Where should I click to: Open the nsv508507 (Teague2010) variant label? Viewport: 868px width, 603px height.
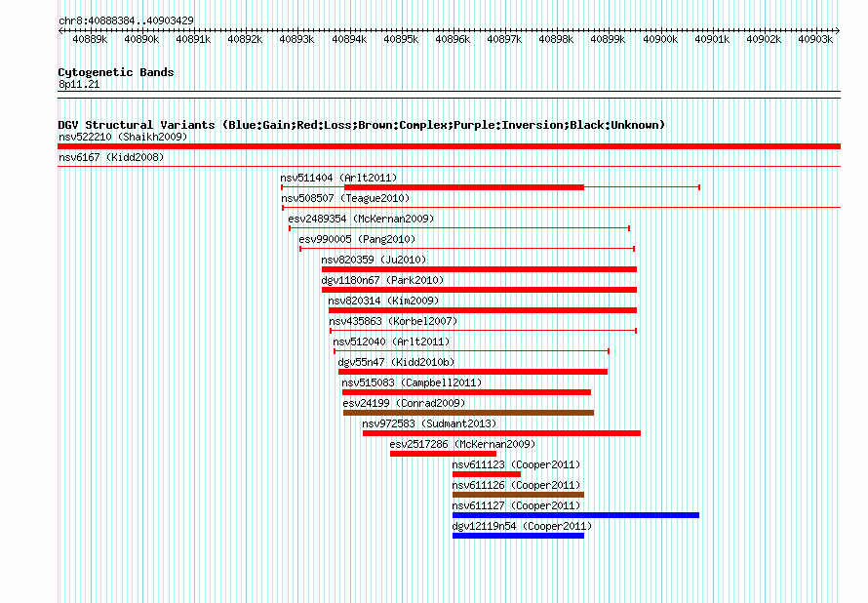coord(345,198)
